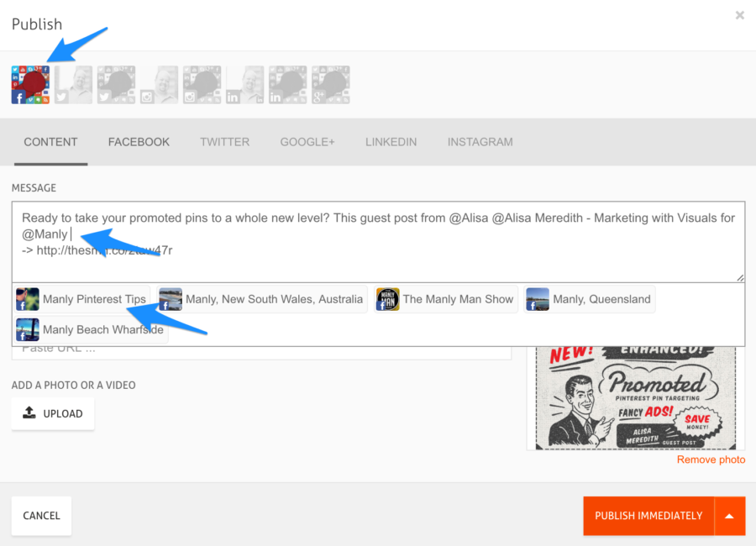
Task: Select the LinkedIn company profile icon
Action: [x=288, y=85]
